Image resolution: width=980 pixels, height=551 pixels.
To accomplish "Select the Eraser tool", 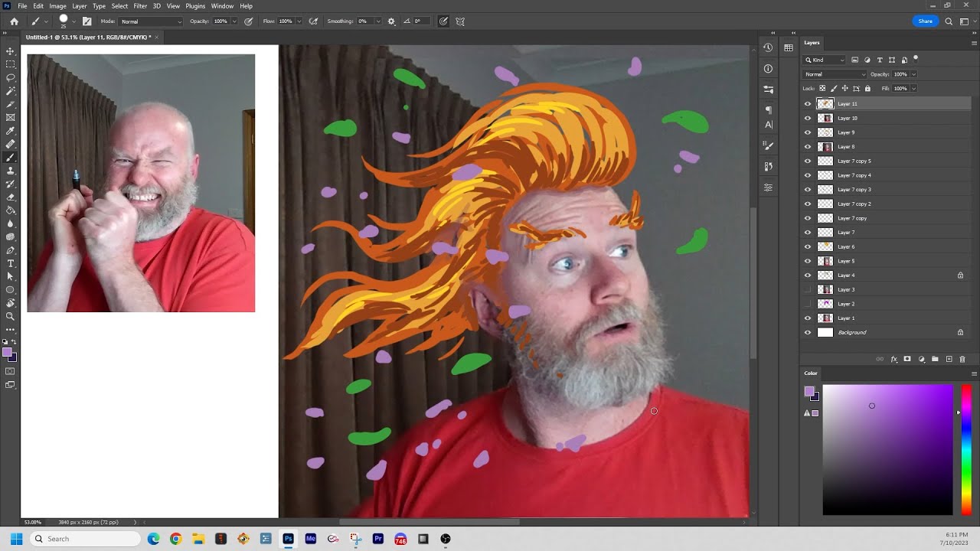I will (x=10, y=197).
